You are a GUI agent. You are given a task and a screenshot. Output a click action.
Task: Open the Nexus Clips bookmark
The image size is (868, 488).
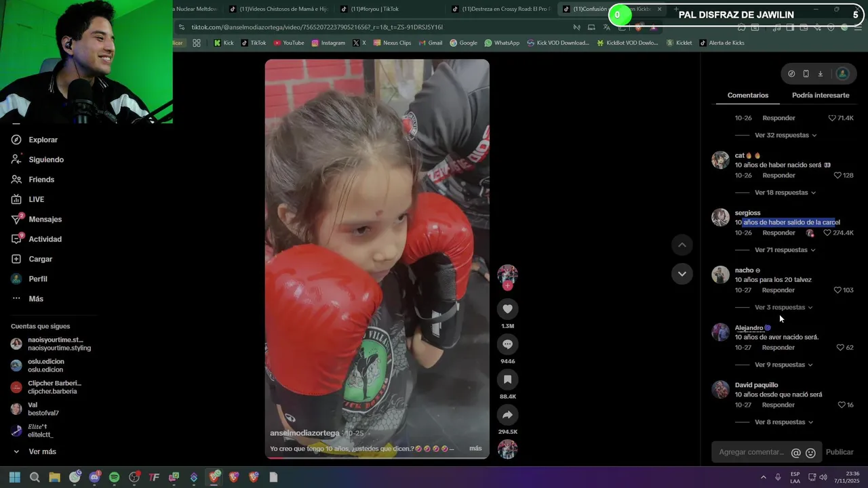(x=391, y=43)
